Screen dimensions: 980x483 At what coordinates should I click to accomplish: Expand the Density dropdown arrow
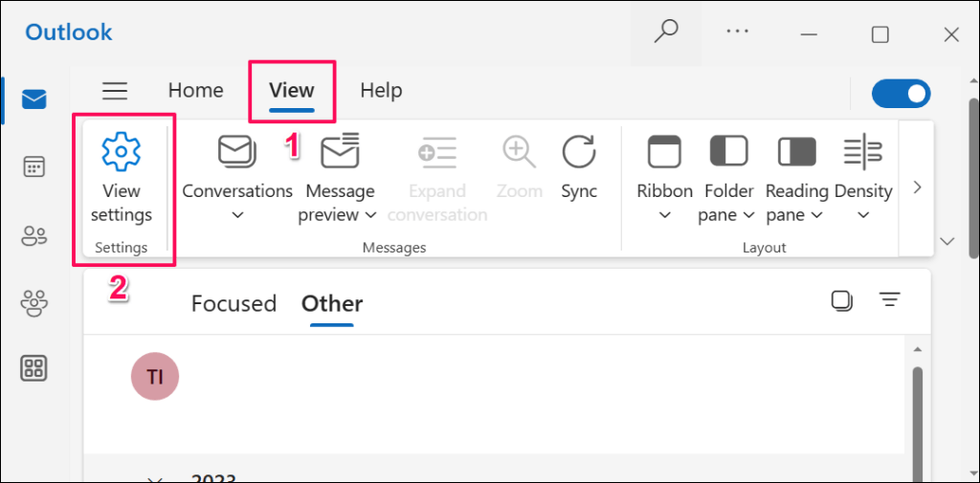tap(863, 215)
